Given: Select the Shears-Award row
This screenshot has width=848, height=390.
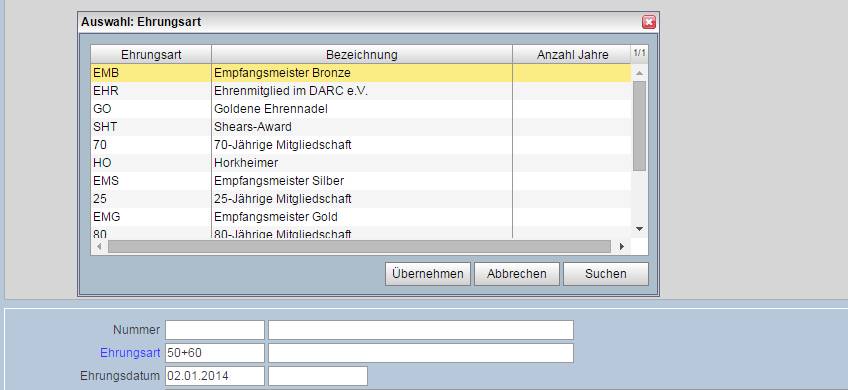Looking at the screenshot, I should (361, 127).
